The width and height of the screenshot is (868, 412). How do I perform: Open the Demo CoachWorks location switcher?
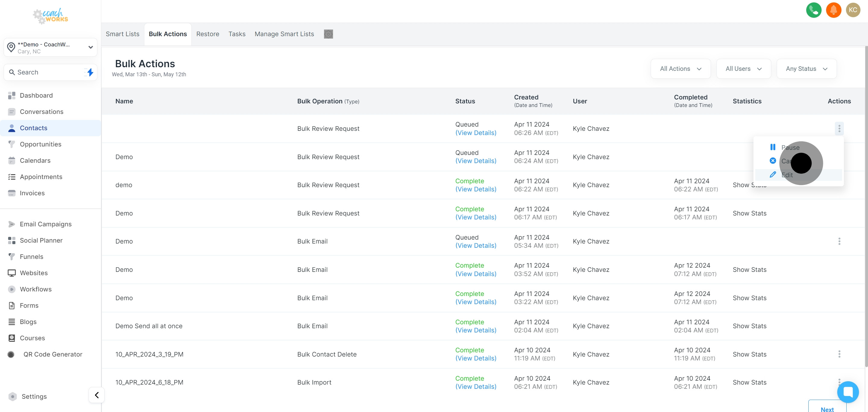click(51, 48)
